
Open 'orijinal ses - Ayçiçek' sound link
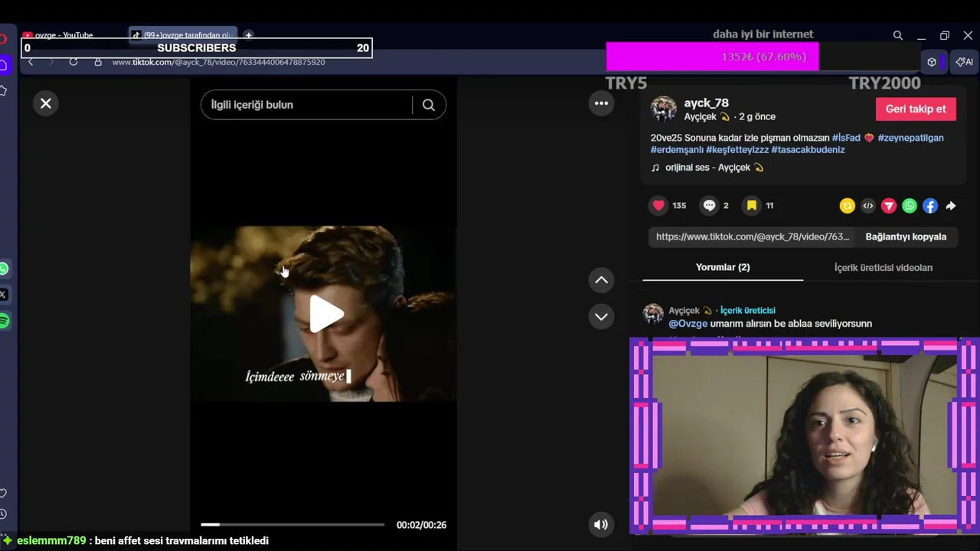click(x=714, y=168)
